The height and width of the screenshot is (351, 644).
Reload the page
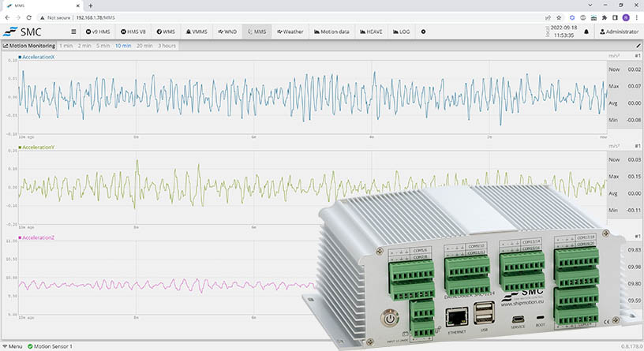28,17
